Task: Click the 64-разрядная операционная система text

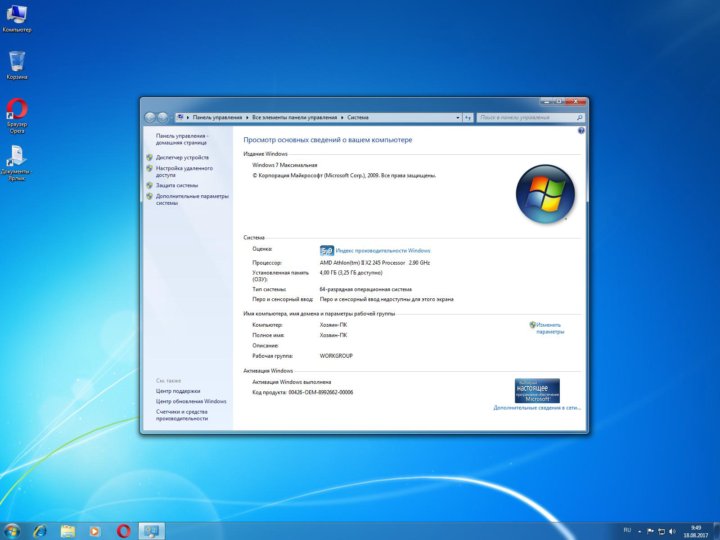Action: [366, 290]
